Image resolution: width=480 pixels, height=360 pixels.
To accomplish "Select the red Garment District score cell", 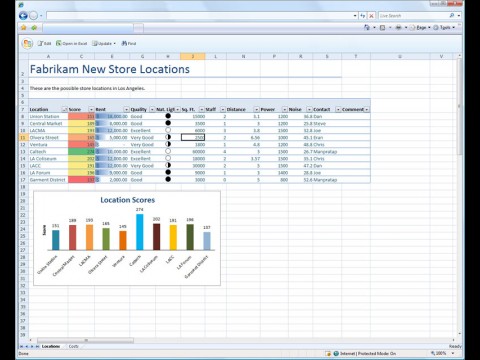I will coord(81,180).
